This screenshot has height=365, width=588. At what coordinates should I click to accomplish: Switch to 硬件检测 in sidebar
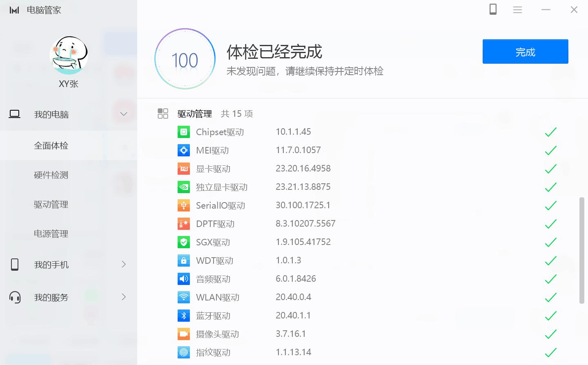tap(51, 175)
